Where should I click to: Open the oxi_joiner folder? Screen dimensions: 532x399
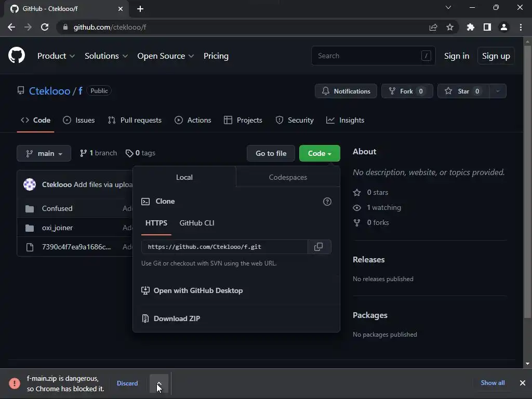(x=57, y=228)
